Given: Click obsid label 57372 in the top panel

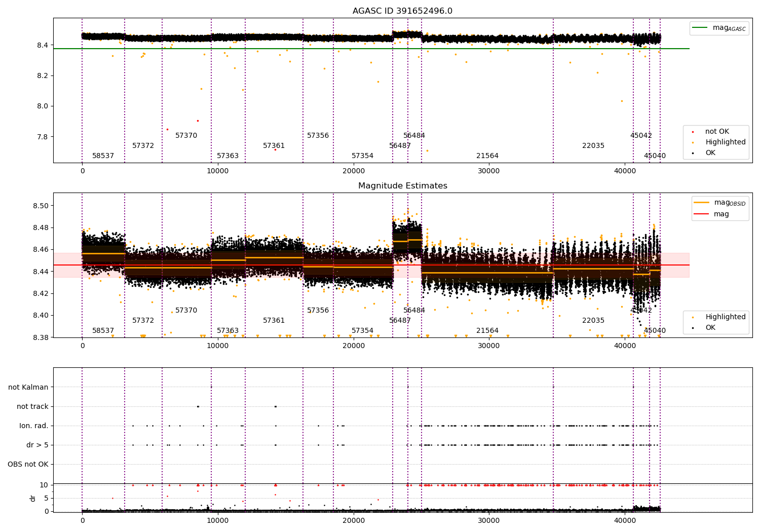Looking at the screenshot, I should pyautogui.click(x=143, y=146).
